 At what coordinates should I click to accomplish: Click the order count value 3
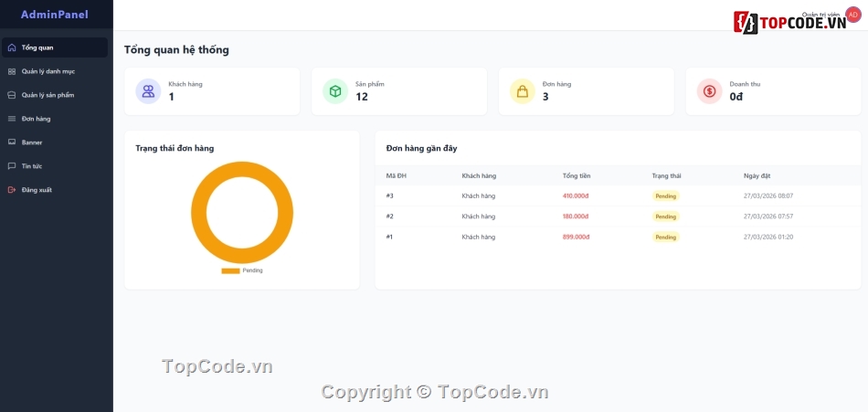[545, 97]
